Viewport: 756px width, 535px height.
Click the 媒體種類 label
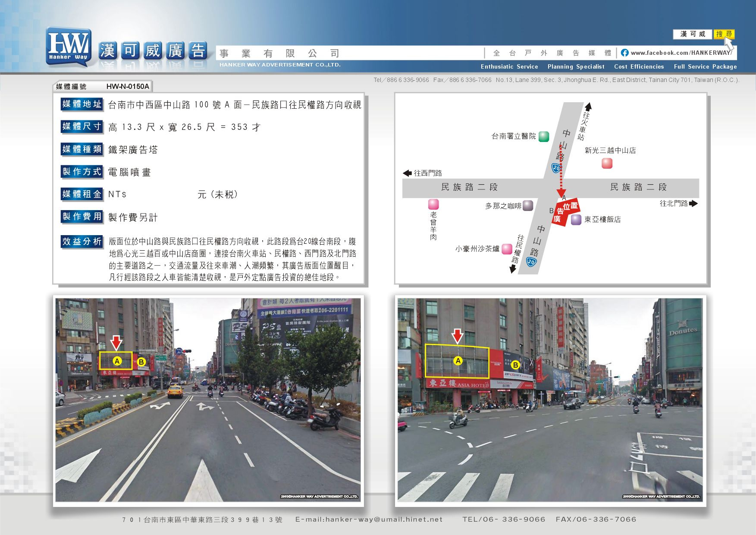pyautogui.click(x=82, y=149)
